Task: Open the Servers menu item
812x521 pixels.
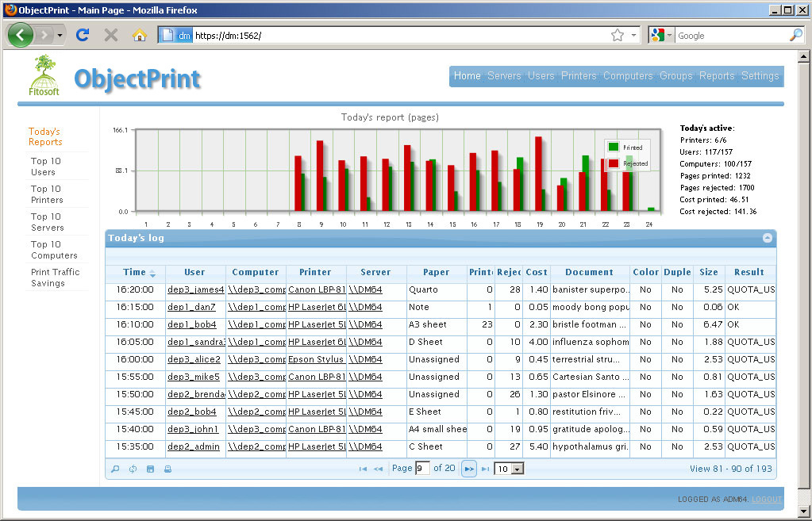Action: 504,75
